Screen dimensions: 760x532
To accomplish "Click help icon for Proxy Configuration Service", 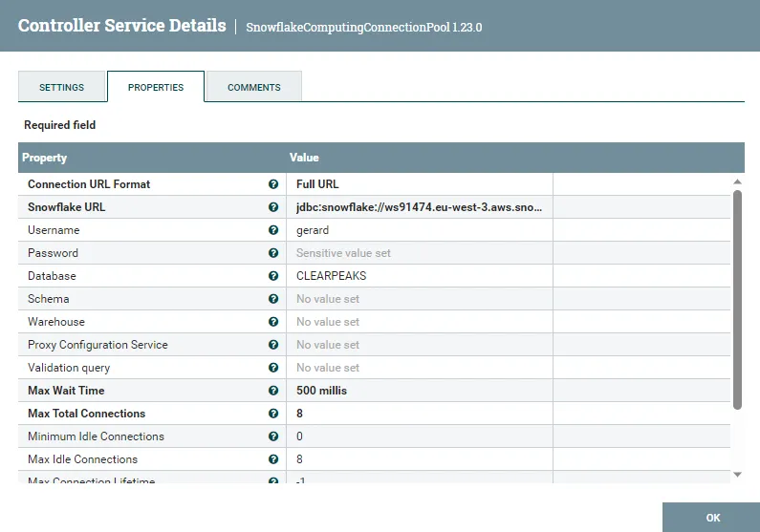I will click(x=273, y=345).
